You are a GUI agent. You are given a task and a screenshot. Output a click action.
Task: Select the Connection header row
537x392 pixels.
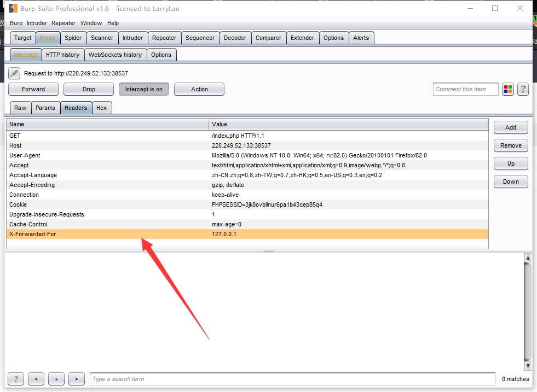(247, 195)
